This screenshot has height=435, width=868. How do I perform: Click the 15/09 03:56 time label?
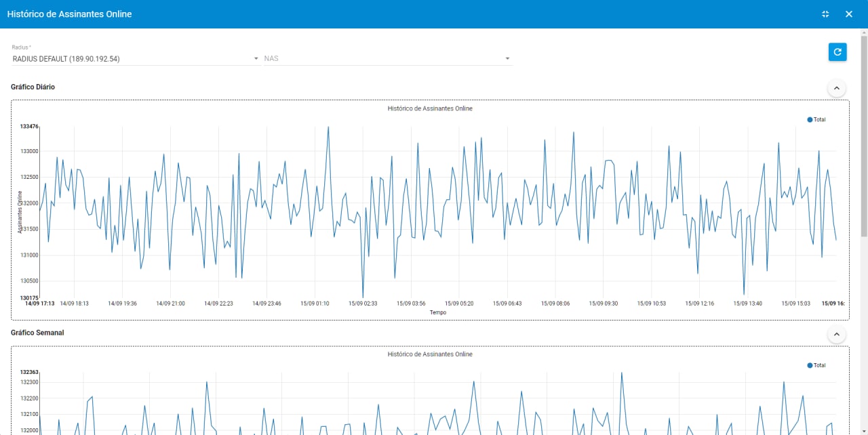[x=411, y=304]
